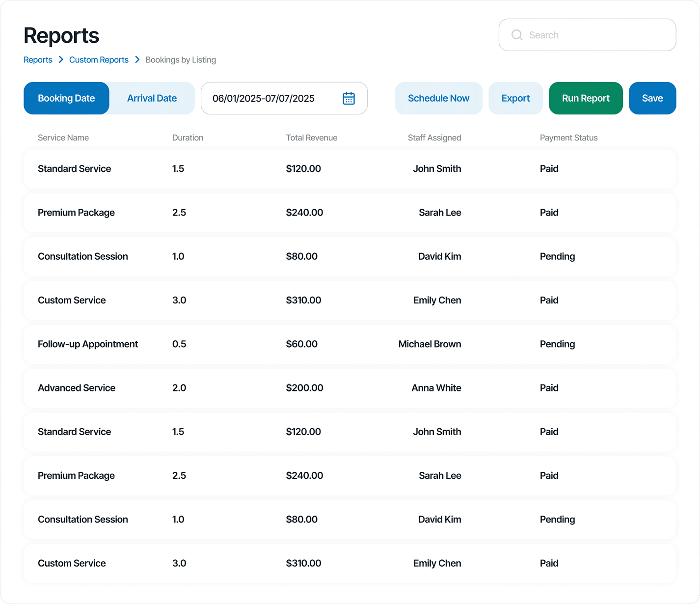Focus the Search input field
Screen dimensions: 700x604
(587, 35)
